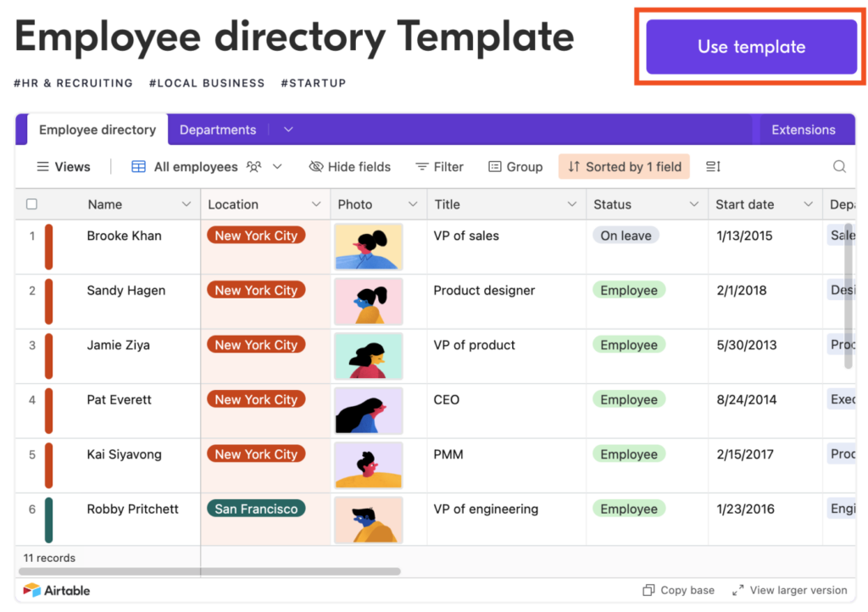868x612 pixels.
Task: Expand the All employees view dropdown arrow
Action: 277,166
